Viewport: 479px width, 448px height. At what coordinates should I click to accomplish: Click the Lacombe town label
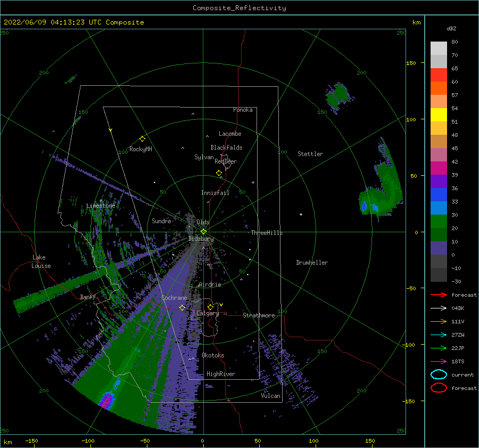tap(230, 134)
